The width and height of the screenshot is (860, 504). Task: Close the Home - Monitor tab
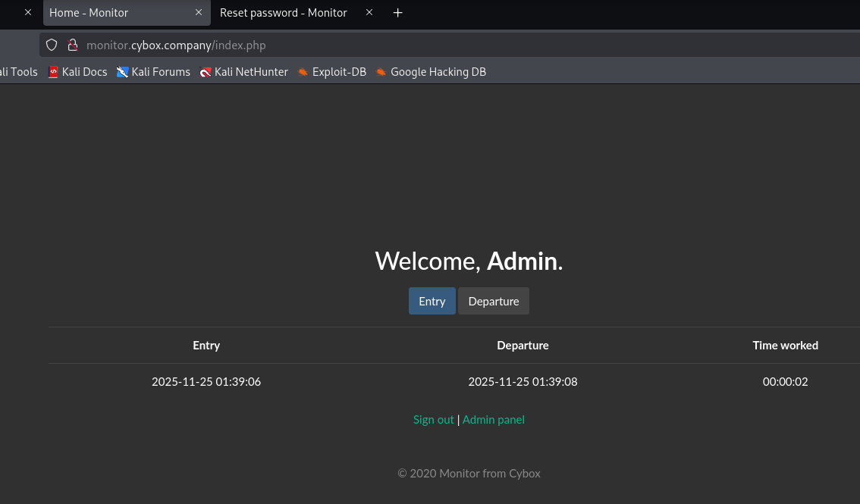pos(199,13)
